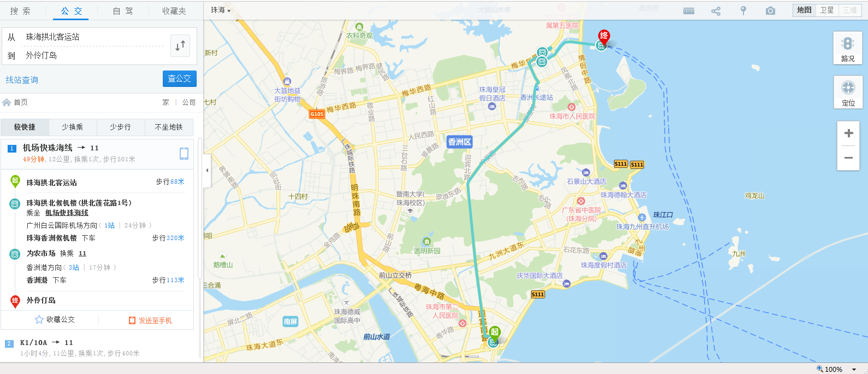Open the 线站查询 link
Viewport: 868px width, 374px height.
pyautogui.click(x=22, y=80)
